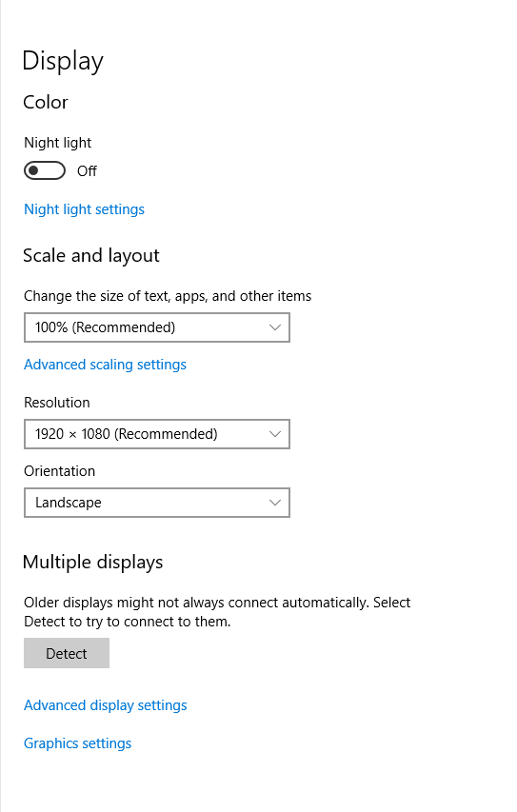
Task: Open Advanced scaling settings
Action: point(105,365)
